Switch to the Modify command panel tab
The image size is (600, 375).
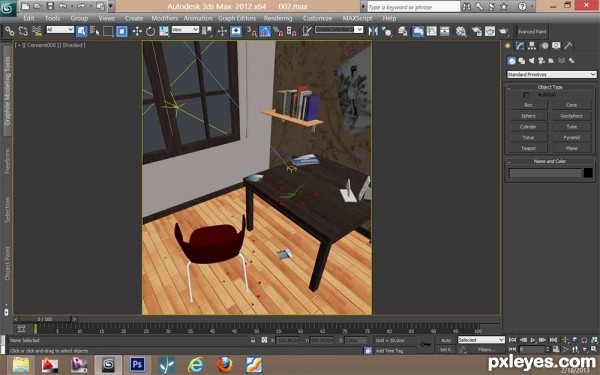pos(520,46)
